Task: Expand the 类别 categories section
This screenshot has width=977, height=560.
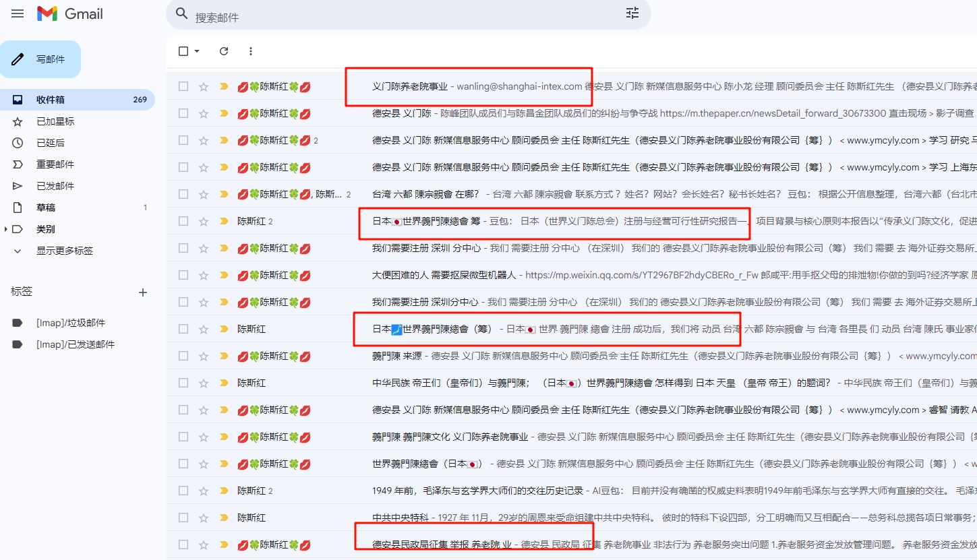Action: pos(7,229)
